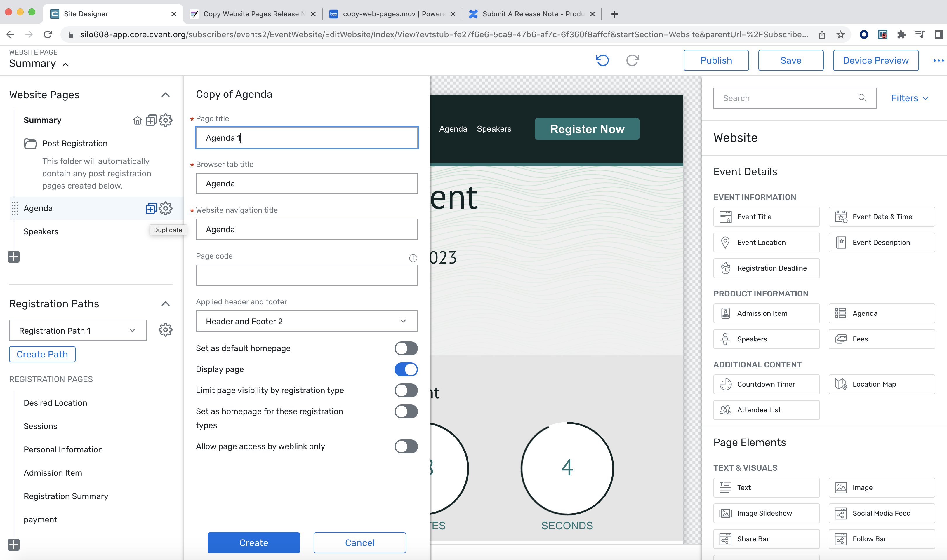Open Registration Path settings gear
947x560 pixels.
pos(165,330)
